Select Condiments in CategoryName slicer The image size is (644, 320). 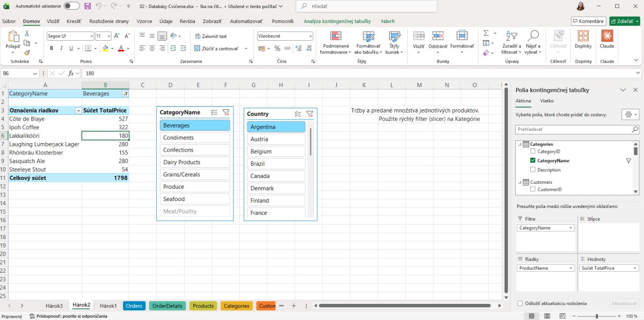(x=195, y=138)
